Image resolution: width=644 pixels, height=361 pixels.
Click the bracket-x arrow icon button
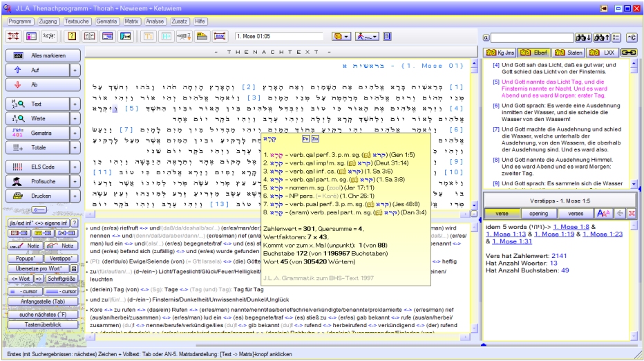[67, 233]
